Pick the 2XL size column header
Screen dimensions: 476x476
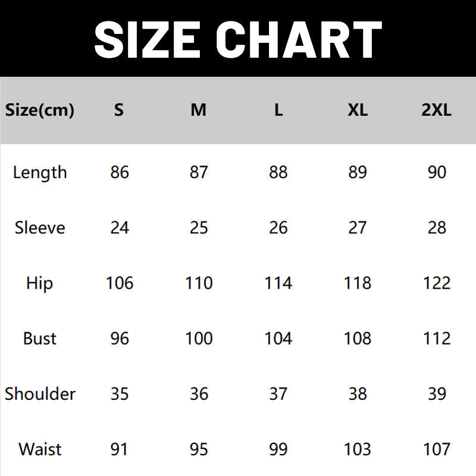click(437, 110)
